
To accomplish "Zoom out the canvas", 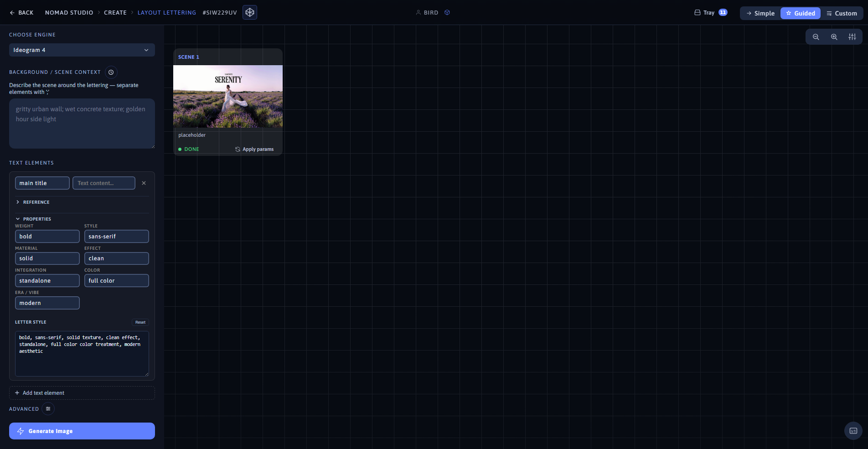I will 816,37.
